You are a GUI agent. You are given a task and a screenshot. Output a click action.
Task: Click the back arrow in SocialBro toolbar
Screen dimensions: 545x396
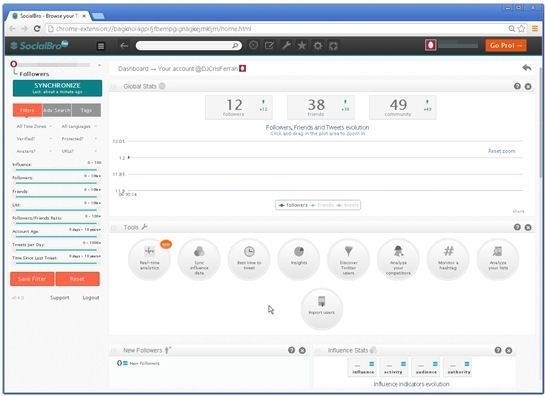(x=124, y=46)
